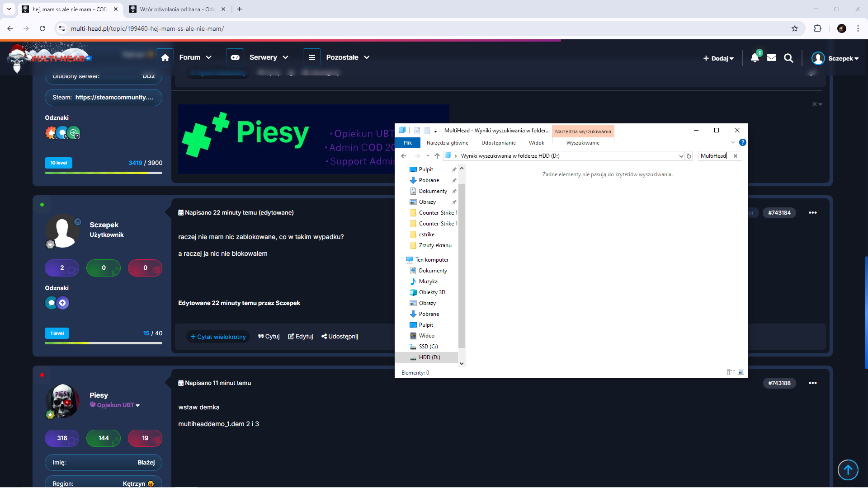
Task: Click the Explorer help question icon
Action: click(742, 142)
